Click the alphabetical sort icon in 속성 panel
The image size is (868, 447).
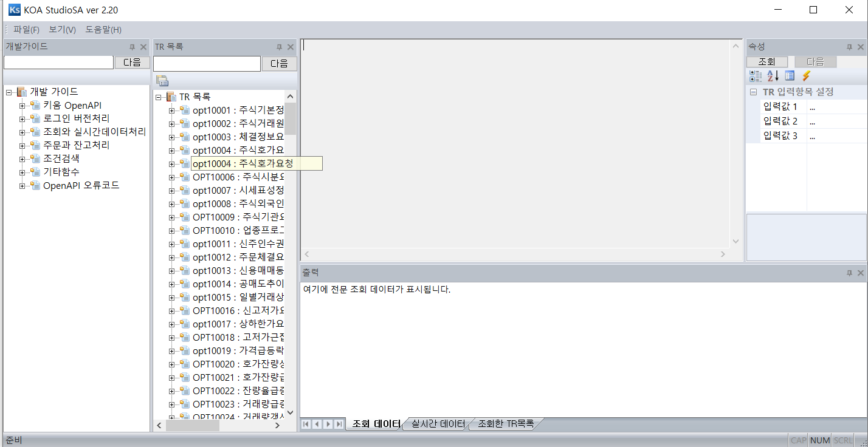click(773, 76)
